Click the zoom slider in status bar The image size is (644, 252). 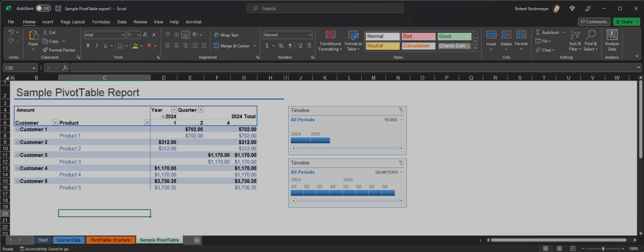[603, 248]
